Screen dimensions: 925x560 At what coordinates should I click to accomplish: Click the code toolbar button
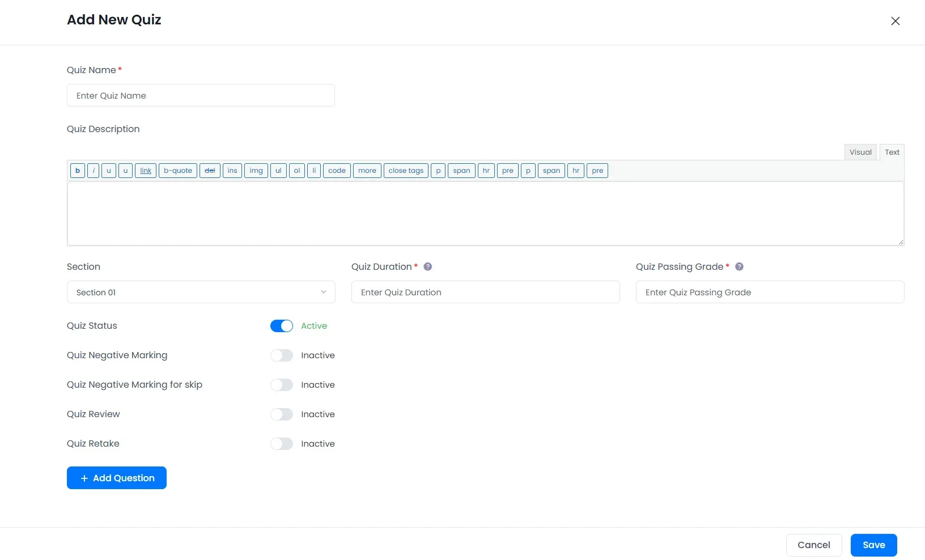(x=337, y=171)
